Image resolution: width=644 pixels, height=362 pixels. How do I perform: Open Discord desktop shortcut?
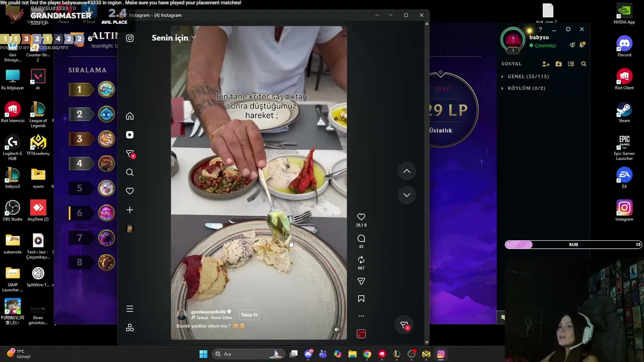point(624,47)
